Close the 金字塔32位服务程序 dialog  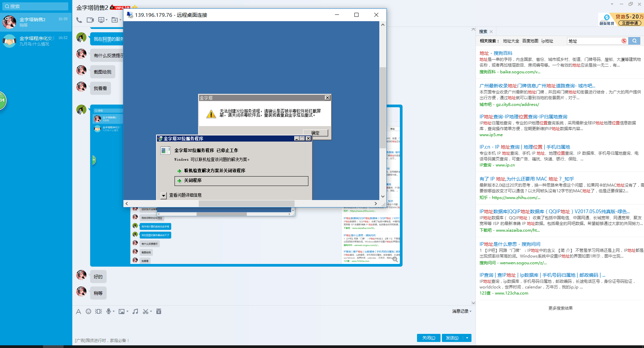[x=308, y=139]
